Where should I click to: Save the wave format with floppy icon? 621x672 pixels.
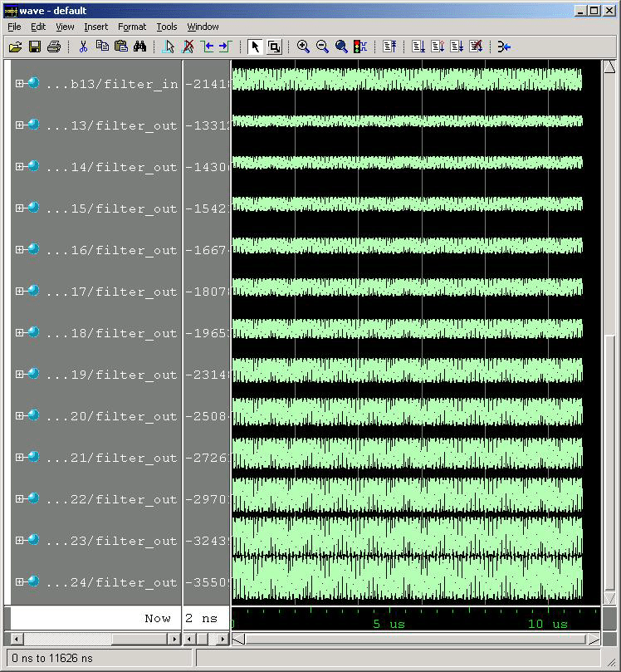(x=34, y=47)
